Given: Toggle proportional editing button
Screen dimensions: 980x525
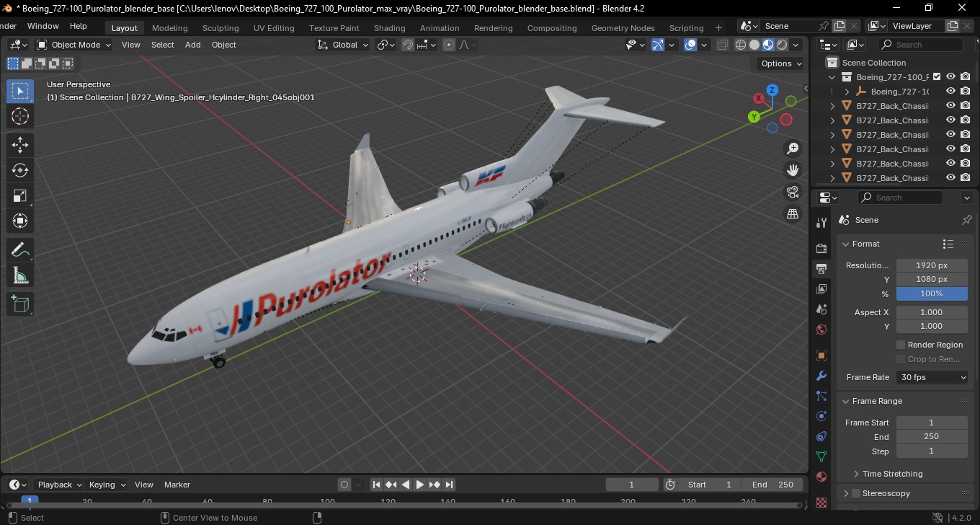Looking at the screenshot, I should pyautogui.click(x=449, y=45).
